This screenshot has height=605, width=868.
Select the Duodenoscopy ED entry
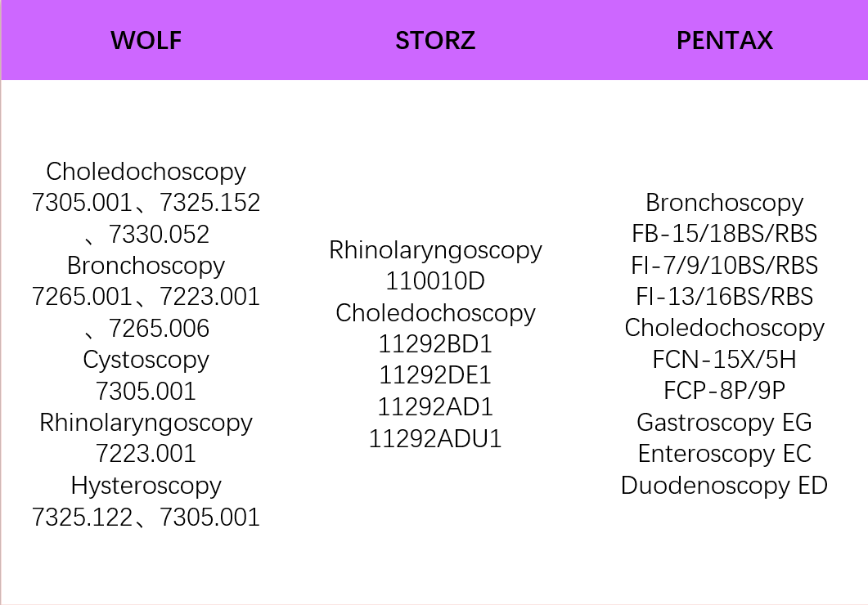[724, 486]
